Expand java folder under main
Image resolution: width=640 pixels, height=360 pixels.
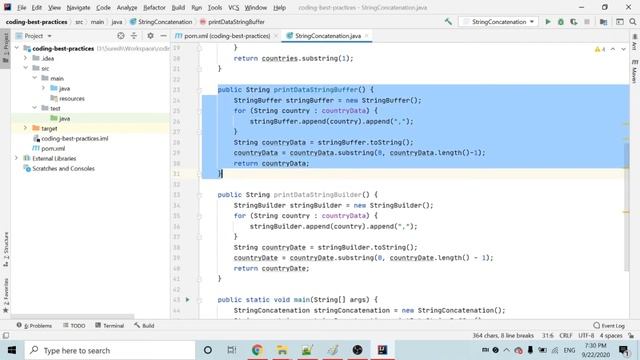(x=44, y=88)
